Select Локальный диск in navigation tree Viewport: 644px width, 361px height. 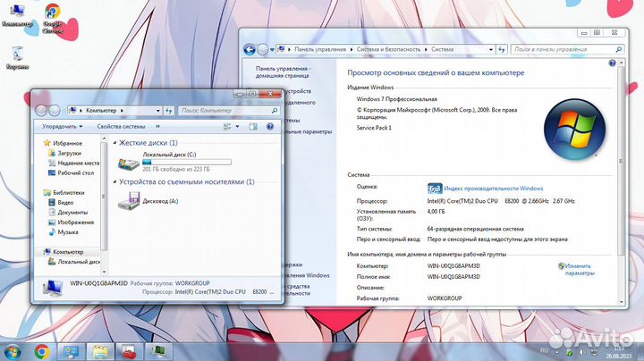(x=74, y=261)
